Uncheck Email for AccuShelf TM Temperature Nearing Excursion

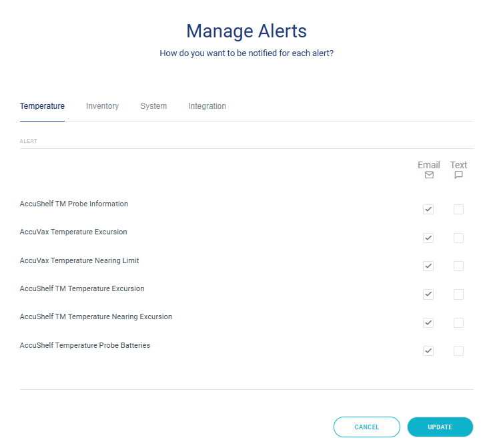click(x=428, y=322)
